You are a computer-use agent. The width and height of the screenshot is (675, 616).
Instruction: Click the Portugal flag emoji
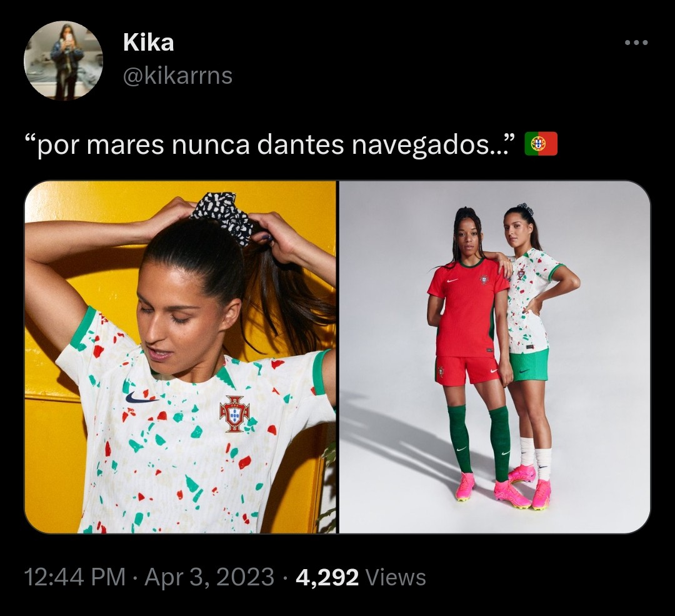coord(541,144)
